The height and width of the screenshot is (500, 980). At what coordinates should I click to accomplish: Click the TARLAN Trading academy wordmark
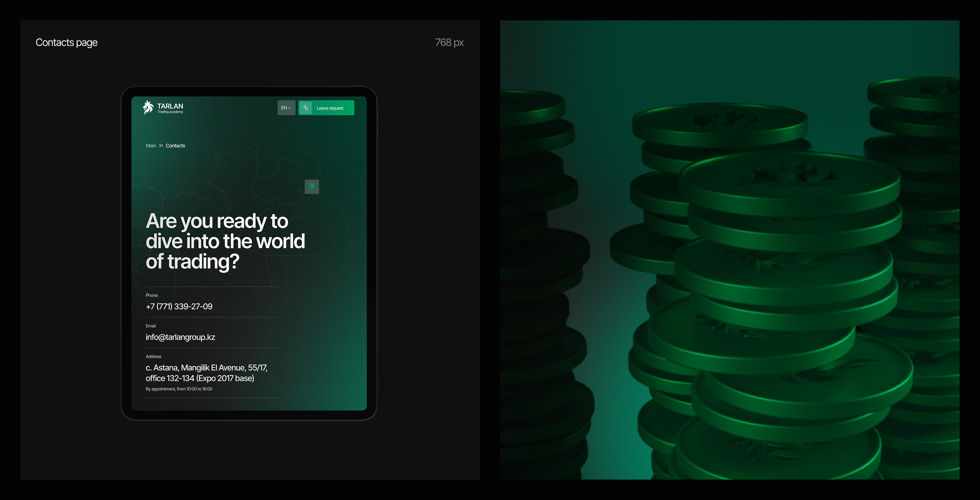pos(170,108)
